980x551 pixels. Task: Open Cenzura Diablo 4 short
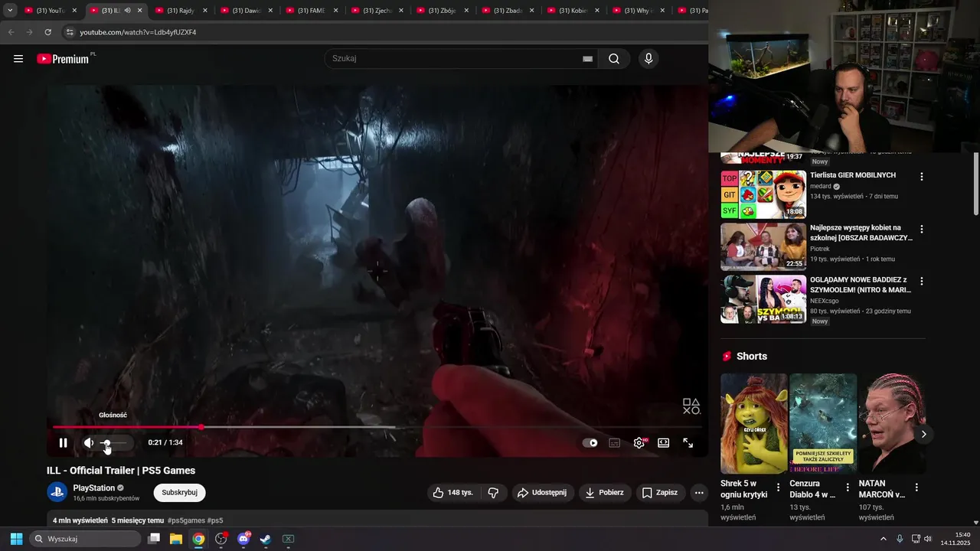pyautogui.click(x=823, y=423)
